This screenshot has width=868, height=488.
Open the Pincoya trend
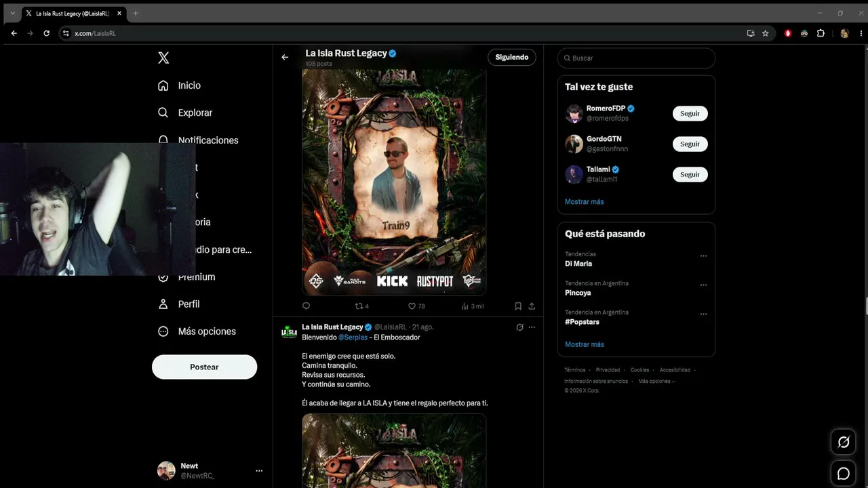pyautogui.click(x=578, y=293)
